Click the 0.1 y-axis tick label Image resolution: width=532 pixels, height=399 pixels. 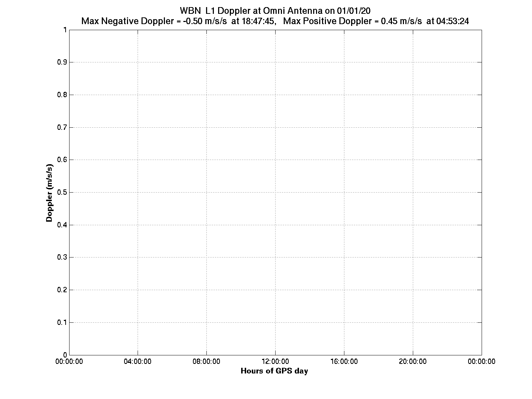(62, 322)
